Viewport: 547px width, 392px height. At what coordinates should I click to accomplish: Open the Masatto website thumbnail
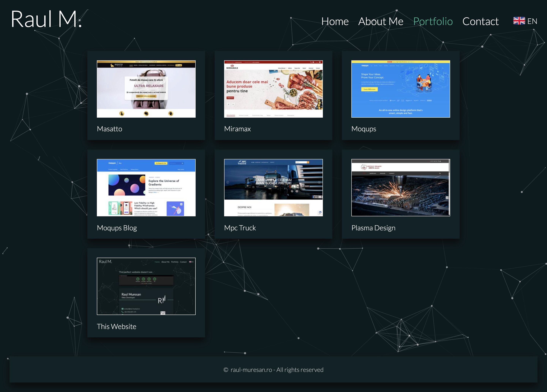tap(146, 89)
